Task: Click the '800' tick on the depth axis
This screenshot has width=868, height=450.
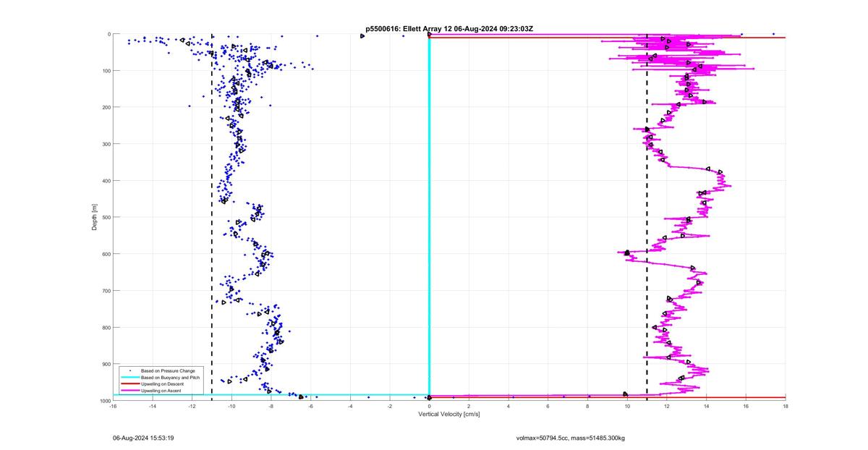Action: tap(105, 327)
